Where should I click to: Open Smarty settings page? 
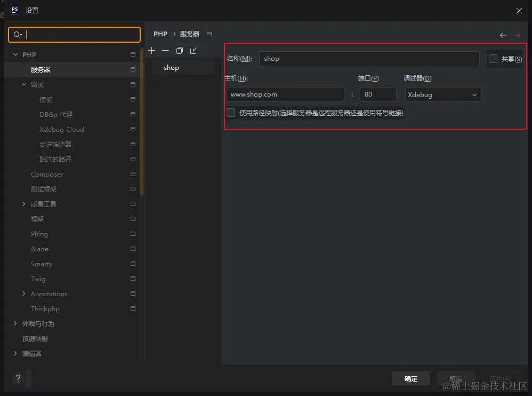pyautogui.click(x=42, y=264)
